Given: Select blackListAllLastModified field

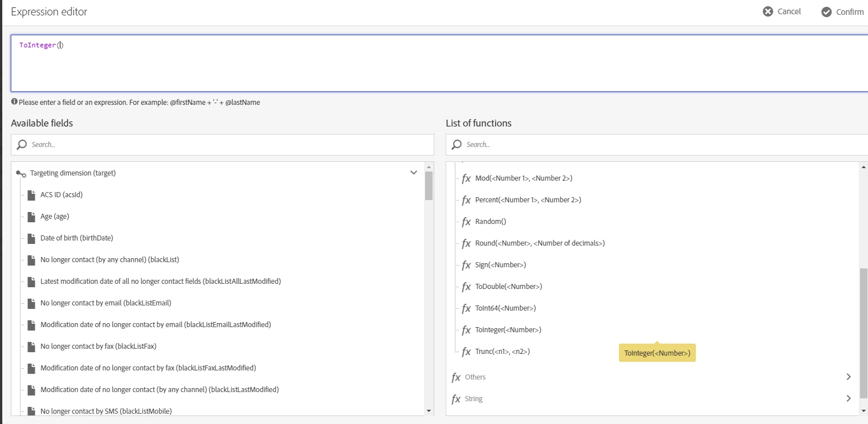Looking at the screenshot, I should click(161, 282).
